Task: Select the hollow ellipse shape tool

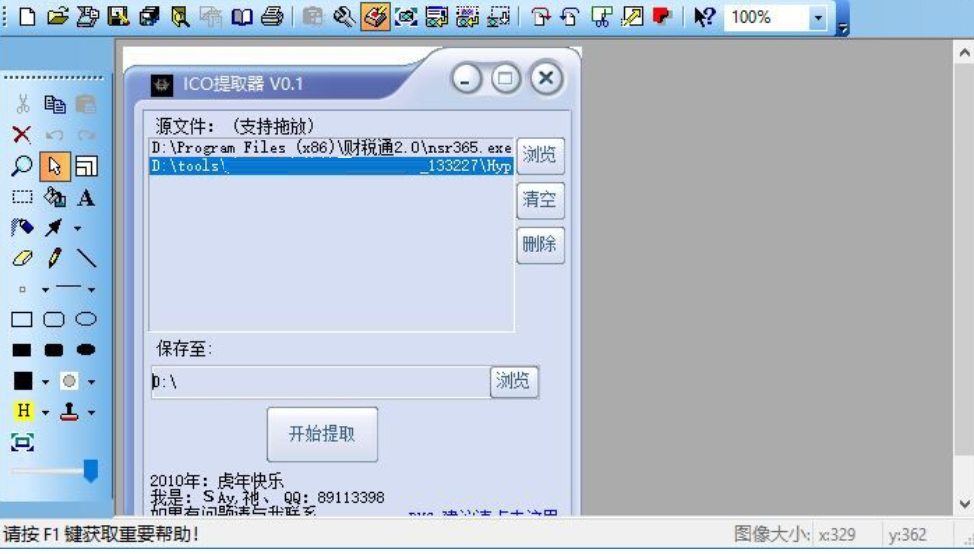Action: pyautogui.click(x=86, y=319)
